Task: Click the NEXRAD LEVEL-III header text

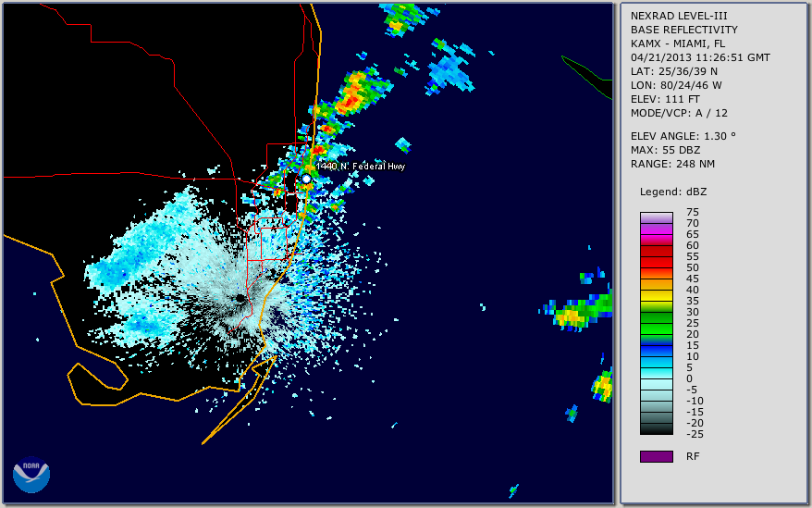Action: (679, 16)
